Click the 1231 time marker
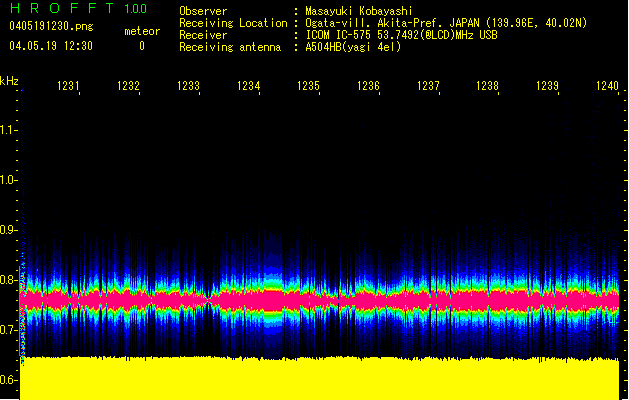629x400 pixels. click(68, 87)
